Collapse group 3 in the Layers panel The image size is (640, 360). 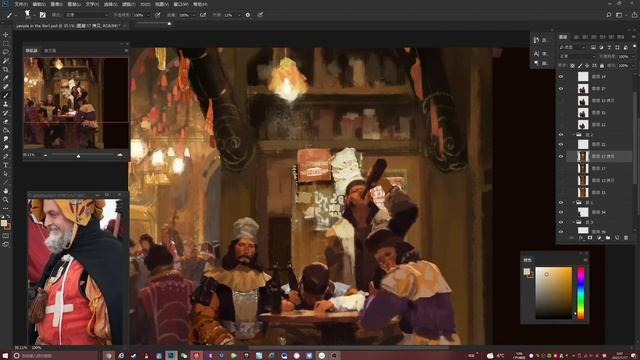573,222
